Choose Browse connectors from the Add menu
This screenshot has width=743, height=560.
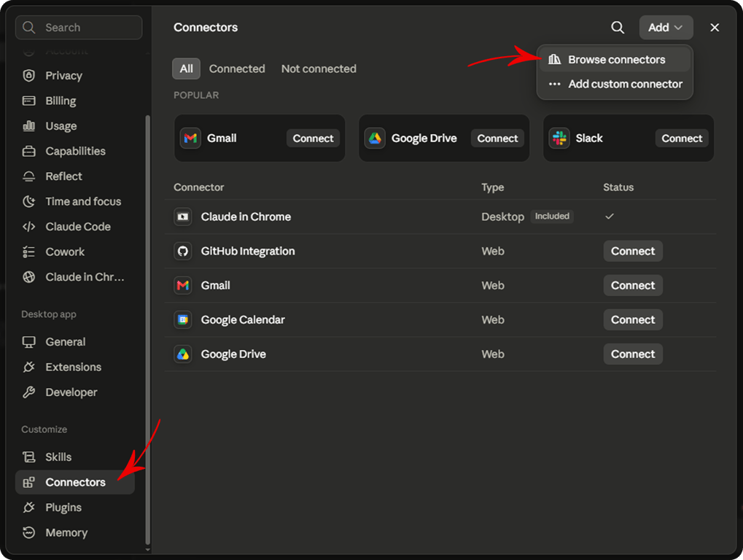pos(615,60)
